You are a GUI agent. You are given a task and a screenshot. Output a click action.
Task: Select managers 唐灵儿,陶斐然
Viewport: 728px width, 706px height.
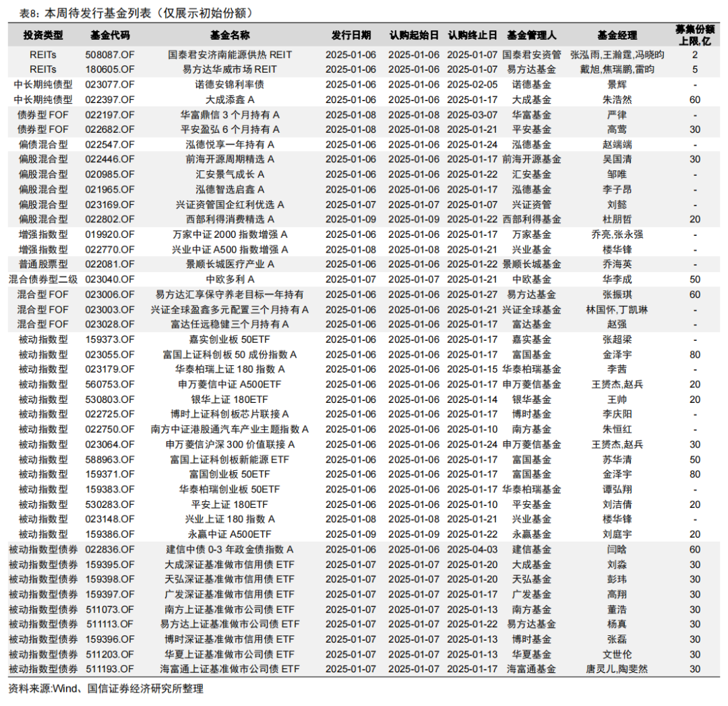pos(617,669)
